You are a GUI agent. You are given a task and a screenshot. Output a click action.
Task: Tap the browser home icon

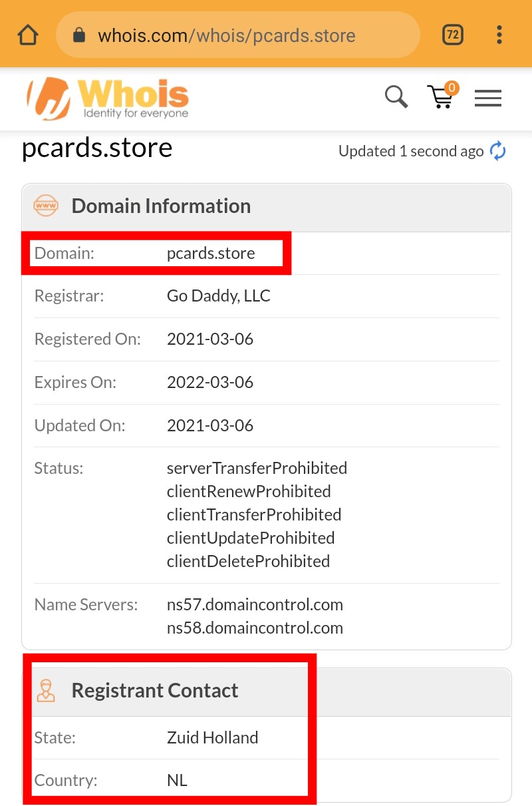(28, 35)
